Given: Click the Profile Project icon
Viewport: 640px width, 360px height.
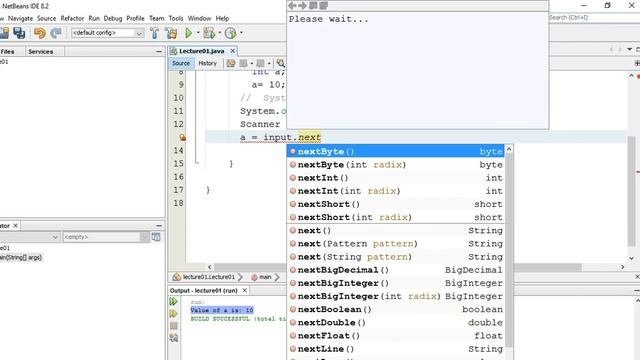Looking at the screenshot, I should tap(231, 33).
